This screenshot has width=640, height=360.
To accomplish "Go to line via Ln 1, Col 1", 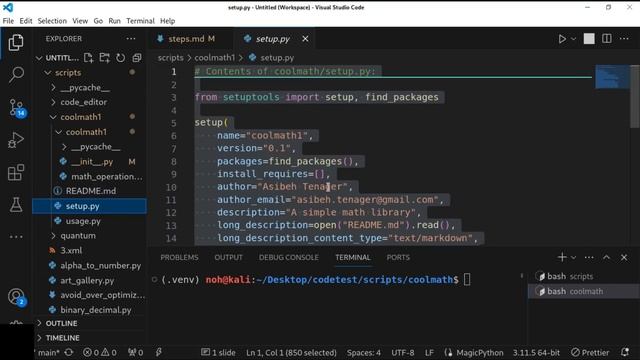I will point(291,352).
